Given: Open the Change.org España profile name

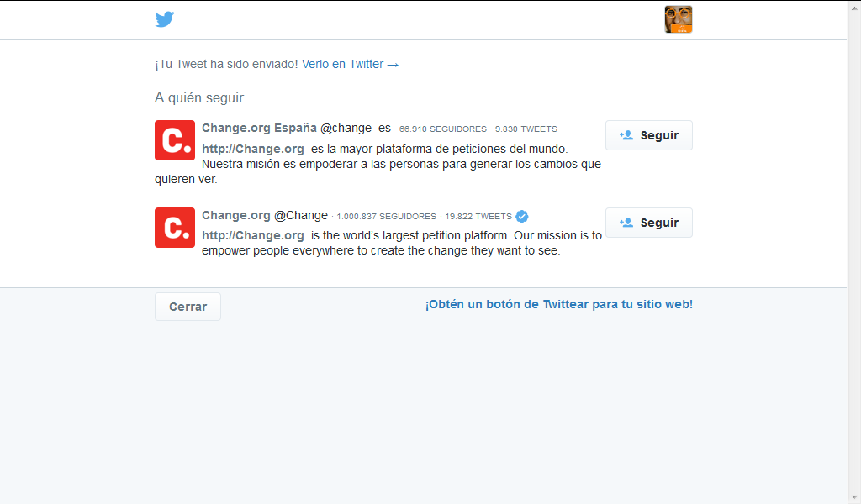Looking at the screenshot, I should pyautogui.click(x=259, y=128).
